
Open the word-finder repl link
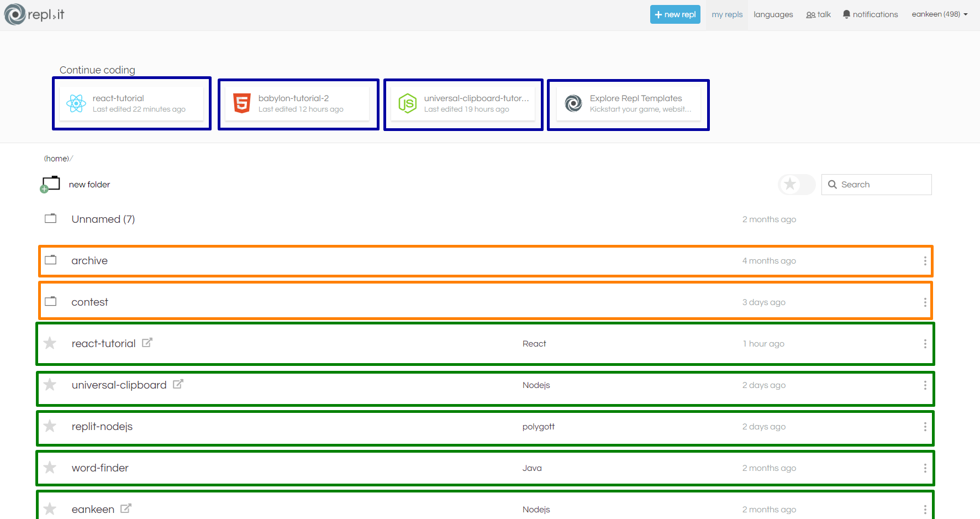pyautogui.click(x=100, y=468)
